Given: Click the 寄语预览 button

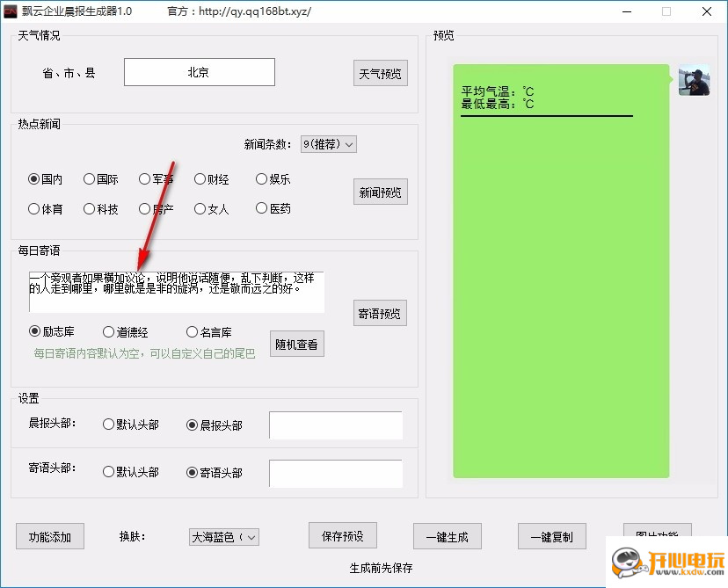Looking at the screenshot, I should click(380, 313).
